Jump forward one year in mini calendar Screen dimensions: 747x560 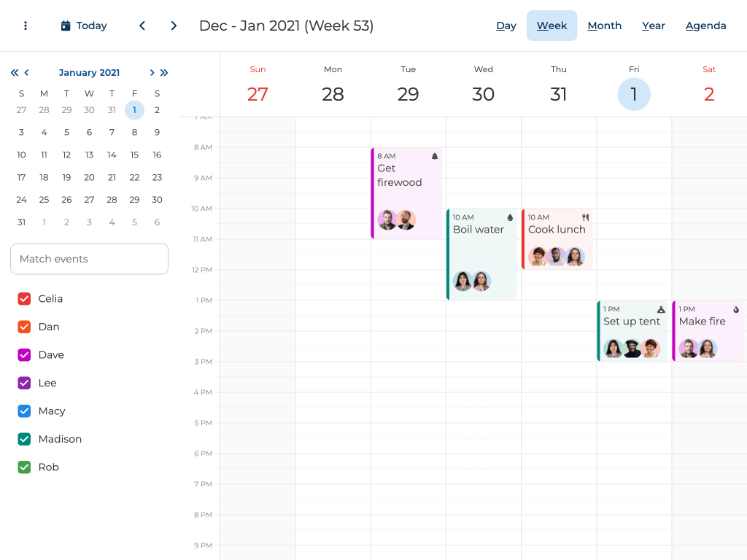click(x=164, y=73)
